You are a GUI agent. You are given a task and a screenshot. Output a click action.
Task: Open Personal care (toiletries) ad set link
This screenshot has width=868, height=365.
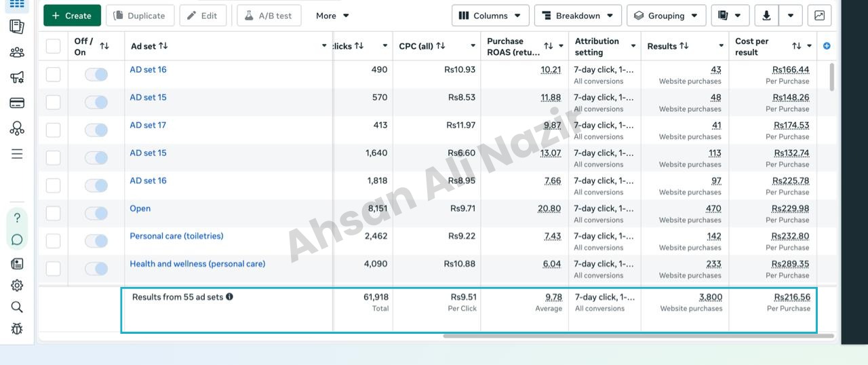[x=176, y=236]
